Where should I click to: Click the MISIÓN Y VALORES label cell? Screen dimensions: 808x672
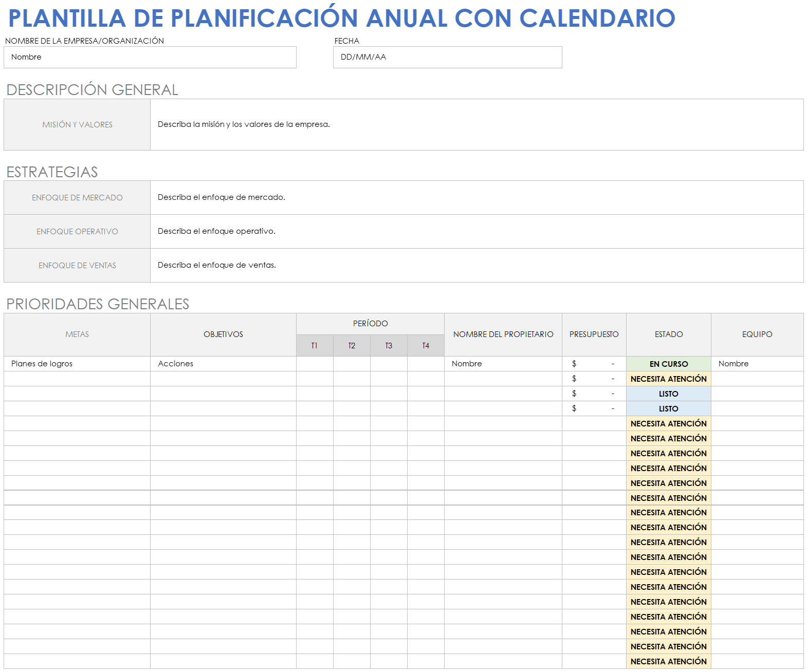pos(77,124)
